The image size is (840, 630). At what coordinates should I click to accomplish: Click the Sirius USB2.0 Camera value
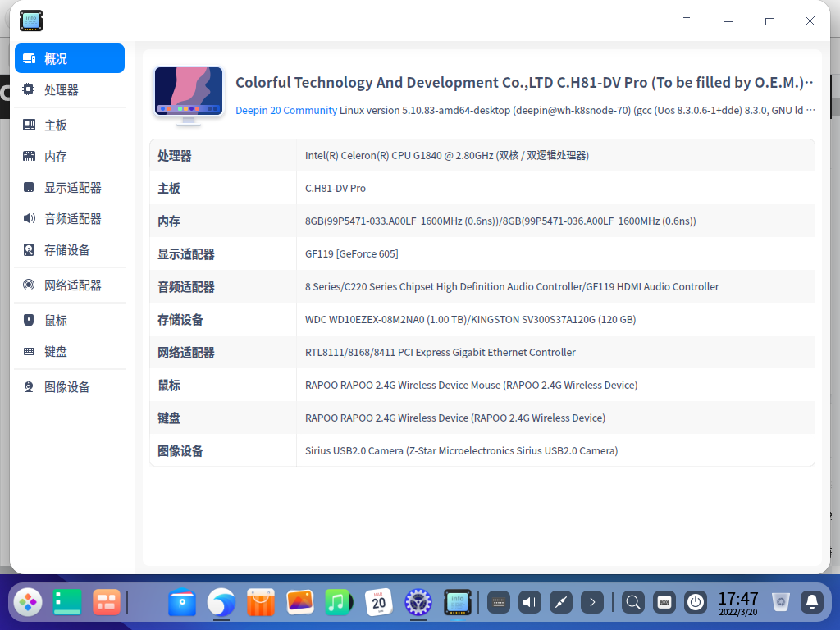461,451
